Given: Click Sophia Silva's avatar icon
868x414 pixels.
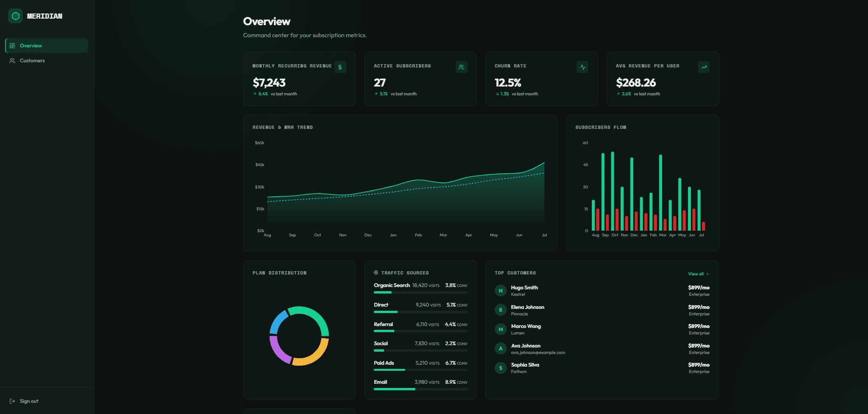Looking at the screenshot, I should pos(501,368).
